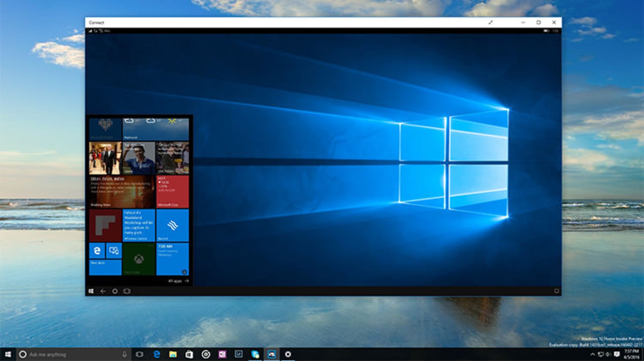Click the Ask me anything search box
The width and height of the screenshot is (644, 361).
74,354
